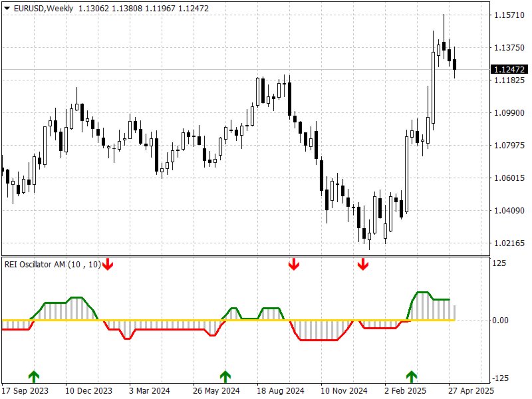Click the 10 Nov 2024 date label
532x399 pixels.
tap(344, 391)
